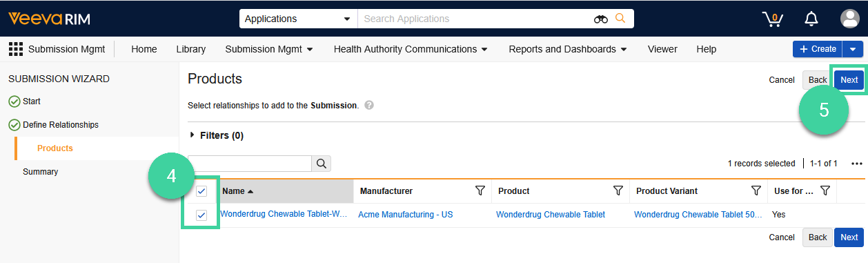
Task: Click the bottom Back button
Action: [818, 237]
